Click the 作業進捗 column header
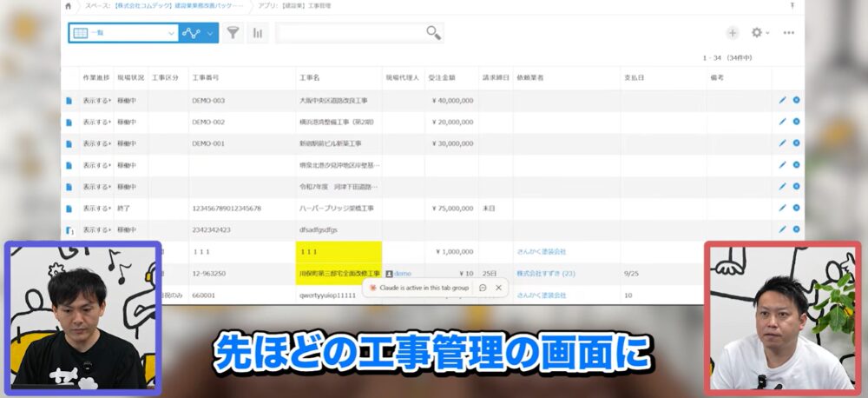 point(96,77)
